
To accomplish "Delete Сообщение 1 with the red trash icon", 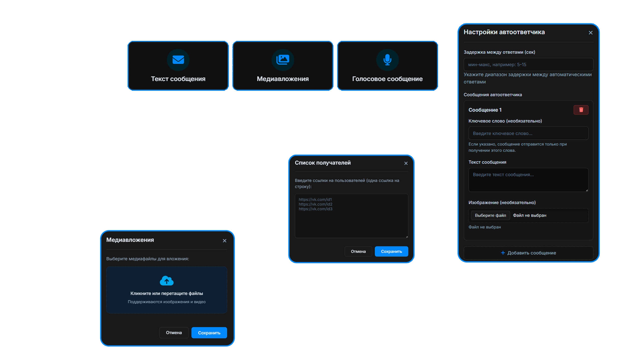I will [581, 110].
